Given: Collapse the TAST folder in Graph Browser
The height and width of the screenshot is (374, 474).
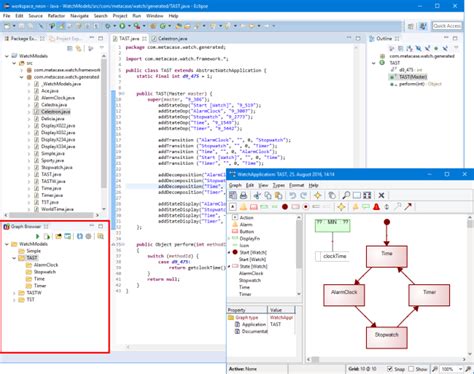Looking at the screenshot, I should 14,258.
